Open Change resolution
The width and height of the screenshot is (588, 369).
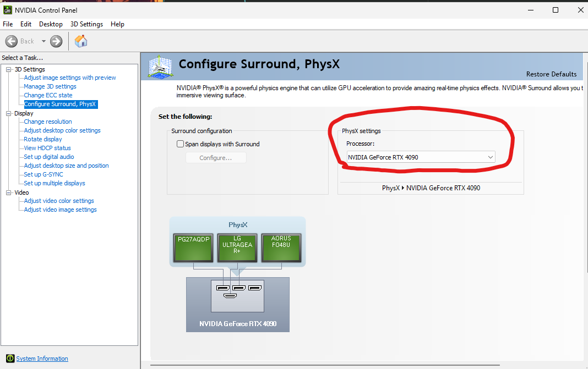point(48,122)
